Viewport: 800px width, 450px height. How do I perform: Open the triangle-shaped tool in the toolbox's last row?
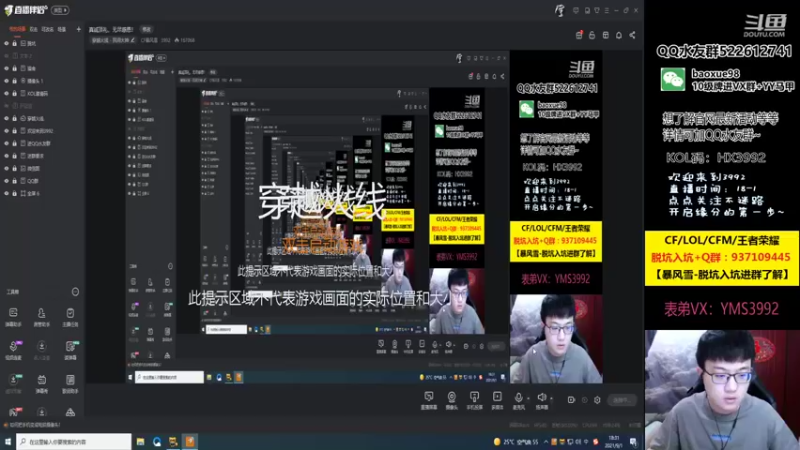click(70, 412)
